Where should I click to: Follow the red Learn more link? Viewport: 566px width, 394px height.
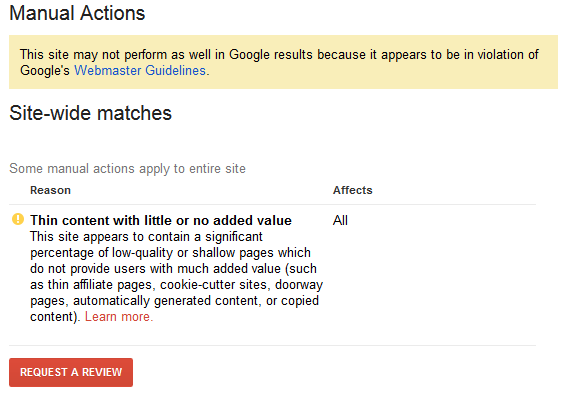pyautogui.click(x=119, y=317)
